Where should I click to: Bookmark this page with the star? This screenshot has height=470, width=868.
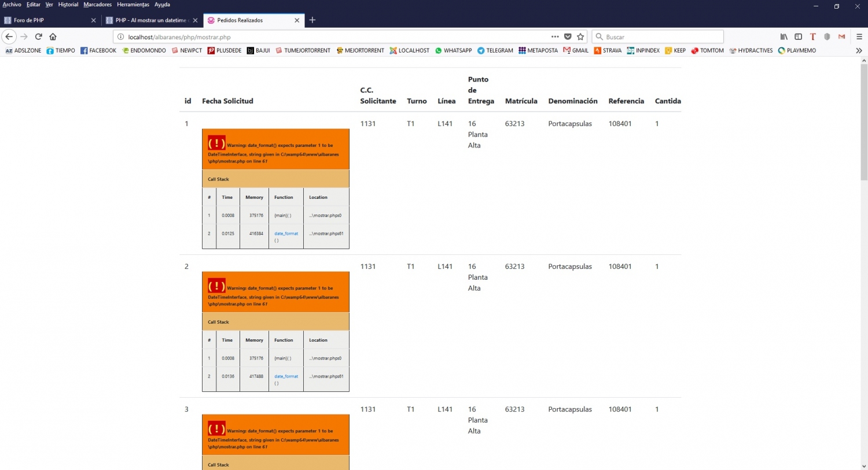(x=580, y=36)
